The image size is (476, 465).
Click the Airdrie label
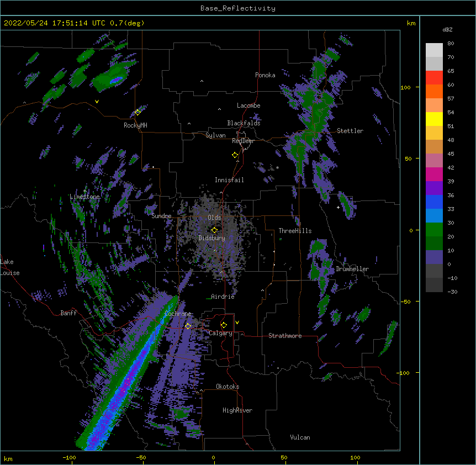coord(223,297)
